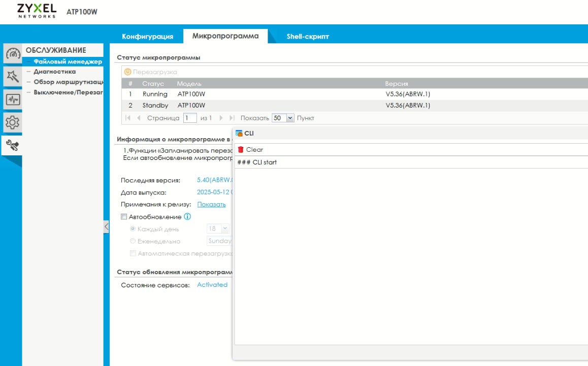Screen dimensions: 588x366
Task: Click the Статус column header
Action: pos(153,84)
